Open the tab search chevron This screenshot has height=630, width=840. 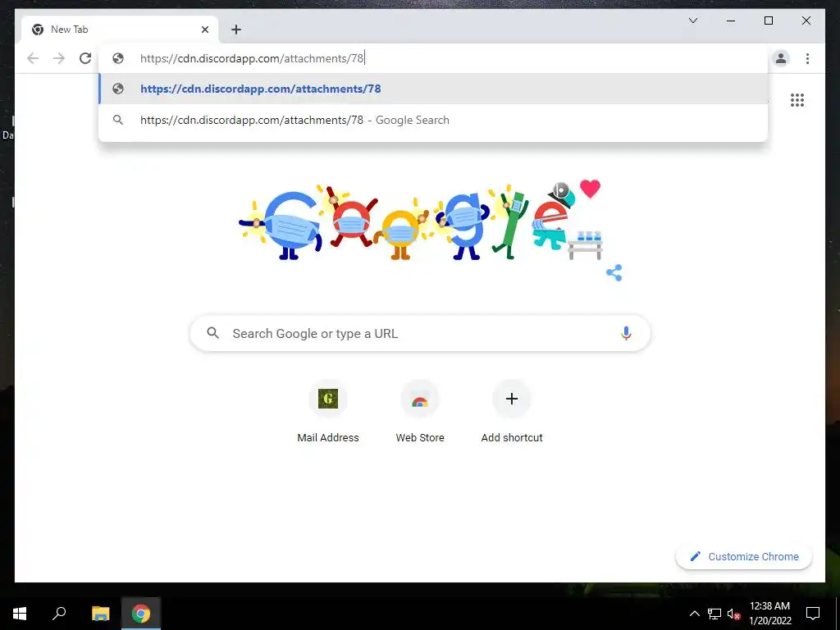point(692,21)
